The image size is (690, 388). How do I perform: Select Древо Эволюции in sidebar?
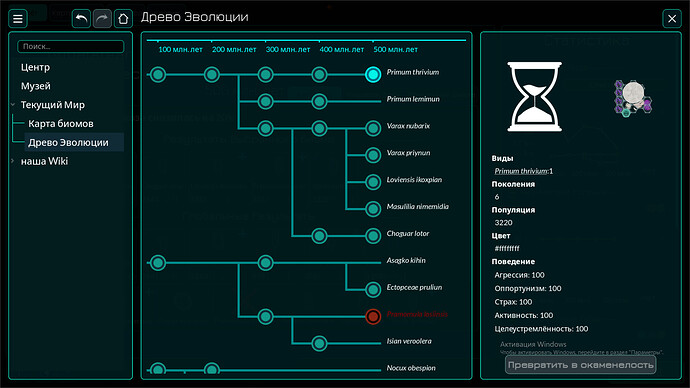[68, 143]
